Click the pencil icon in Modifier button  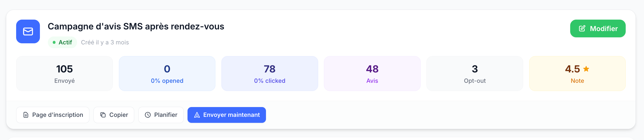(582, 28)
